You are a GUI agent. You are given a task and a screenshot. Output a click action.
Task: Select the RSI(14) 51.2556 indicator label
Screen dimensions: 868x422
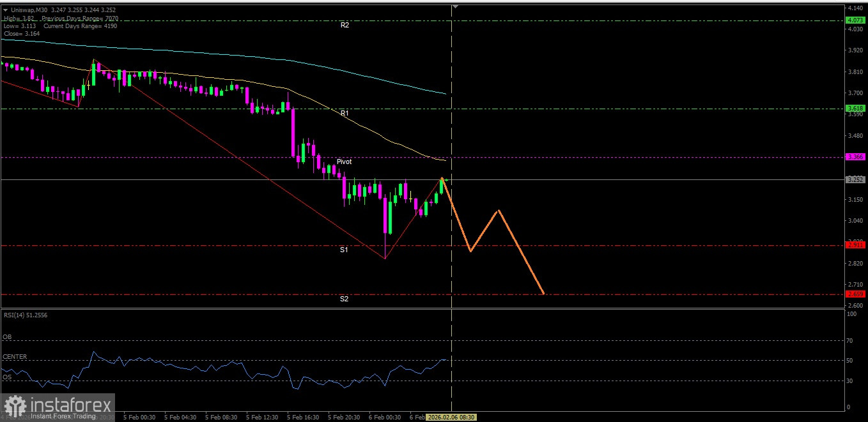[x=25, y=315]
